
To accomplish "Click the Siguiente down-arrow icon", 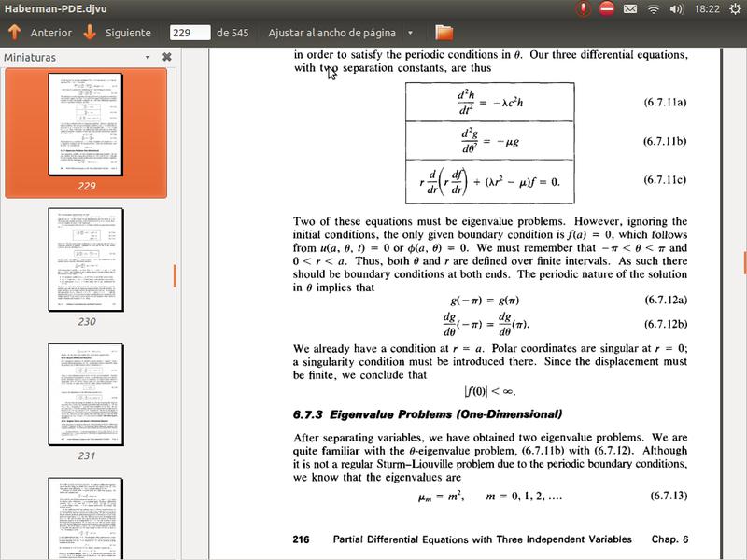I will pyautogui.click(x=90, y=33).
